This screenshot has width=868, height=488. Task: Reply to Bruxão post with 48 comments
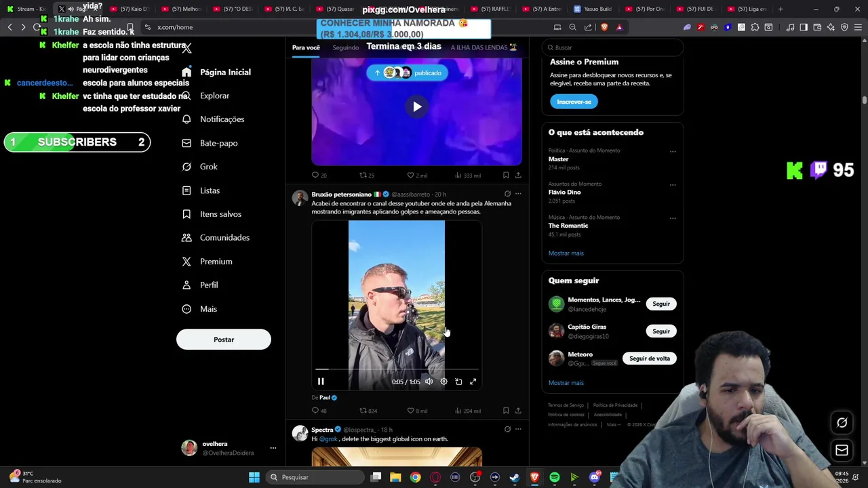click(319, 411)
